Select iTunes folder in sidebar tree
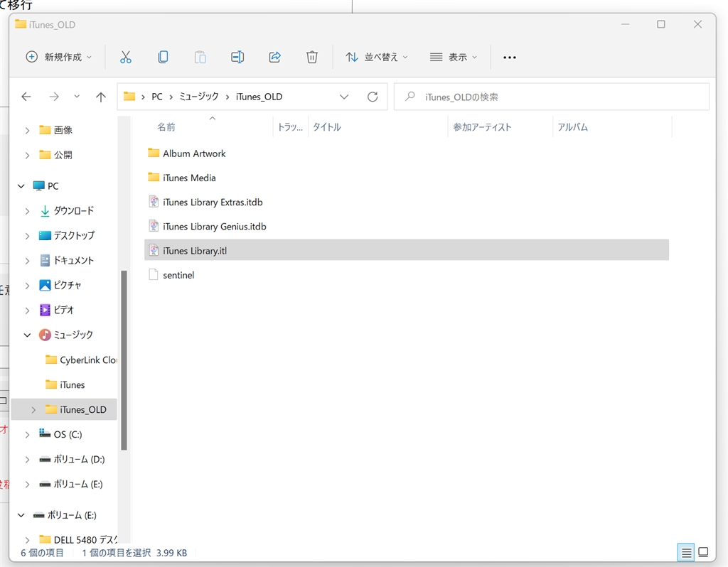Screen dimensions: 728x567 73,384
